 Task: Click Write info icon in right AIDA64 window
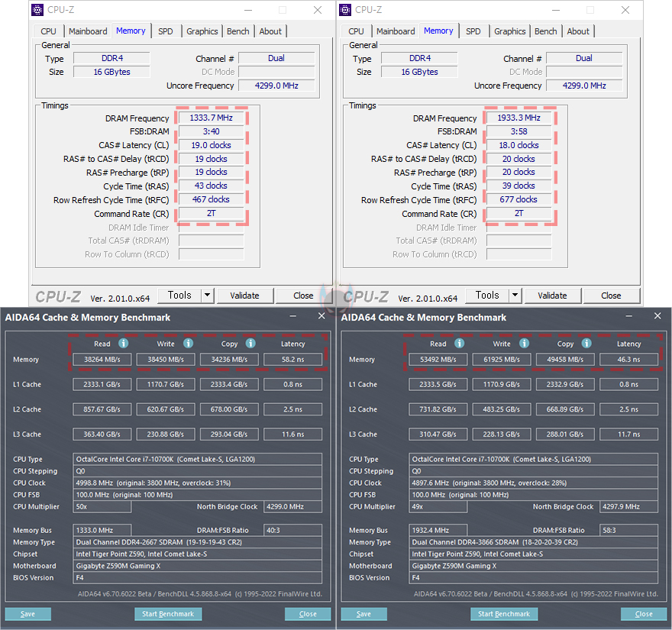[x=524, y=344]
